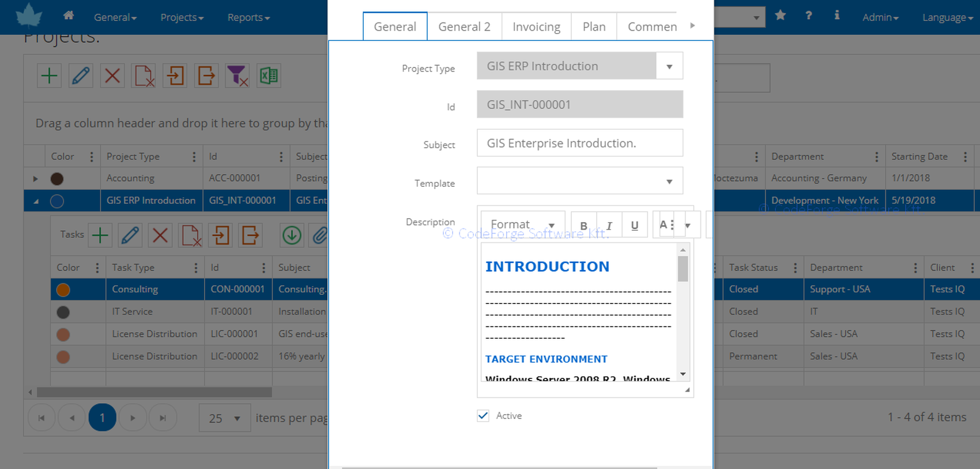This screenshot has height=469, width=980.
Task: Click the orange color swatch of Consulting task
Action: coord(63,290)
